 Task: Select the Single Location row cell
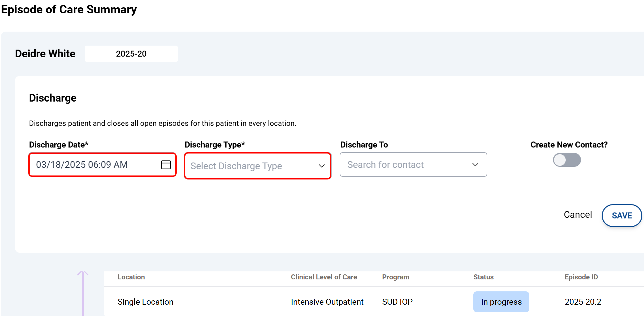(x=145, y=302)
